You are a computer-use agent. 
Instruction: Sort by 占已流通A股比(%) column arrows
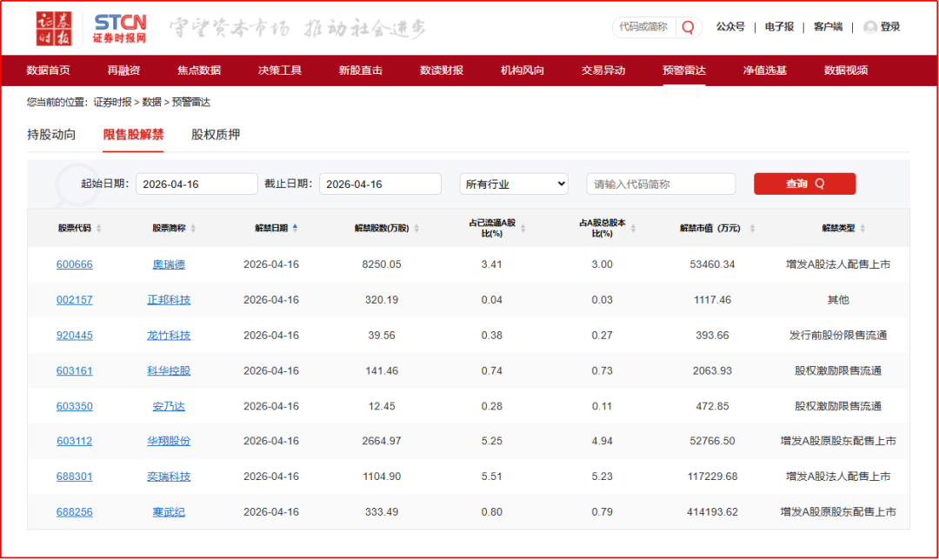click(x=523, y=228)
